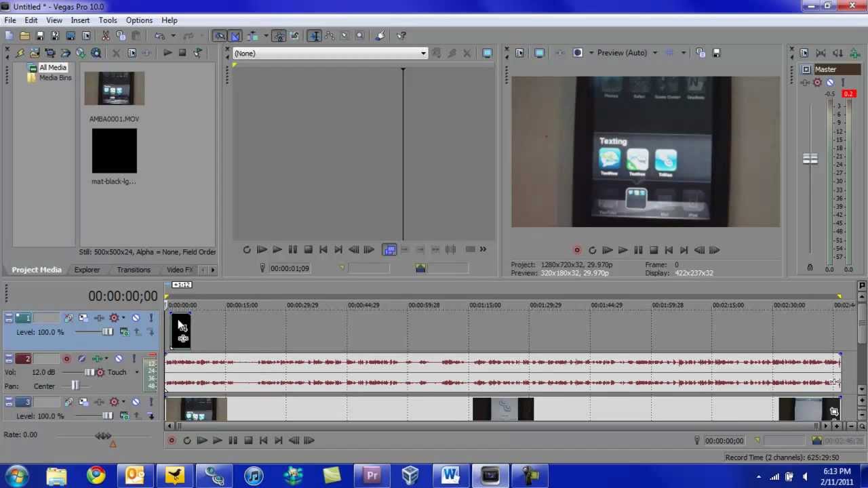Mute video track 1

(x=136, y=318)
